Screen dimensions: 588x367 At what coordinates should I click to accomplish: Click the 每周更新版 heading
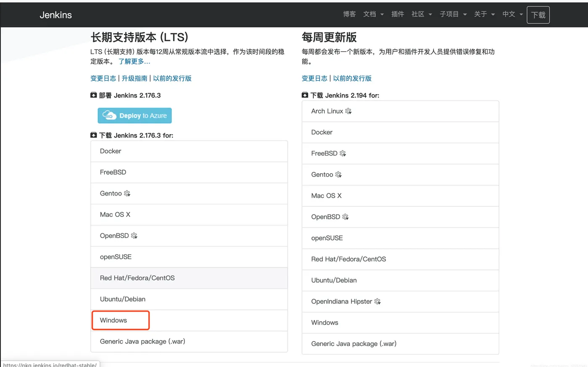[x=329, y=37]
